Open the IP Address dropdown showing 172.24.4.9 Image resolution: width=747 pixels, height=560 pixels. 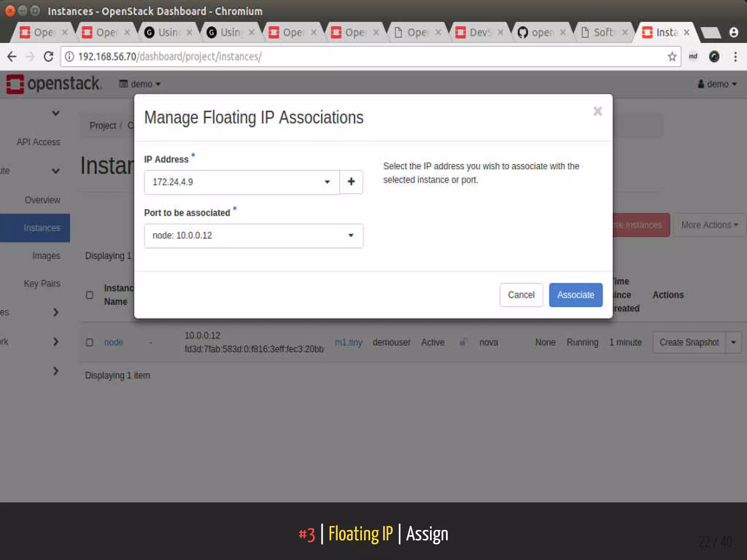click(x=241, y=182)
